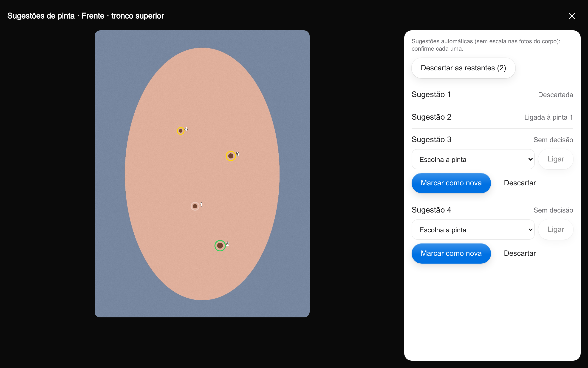Select the Sugestão 1 row label
588x368 pixels.
coord(431,95)
